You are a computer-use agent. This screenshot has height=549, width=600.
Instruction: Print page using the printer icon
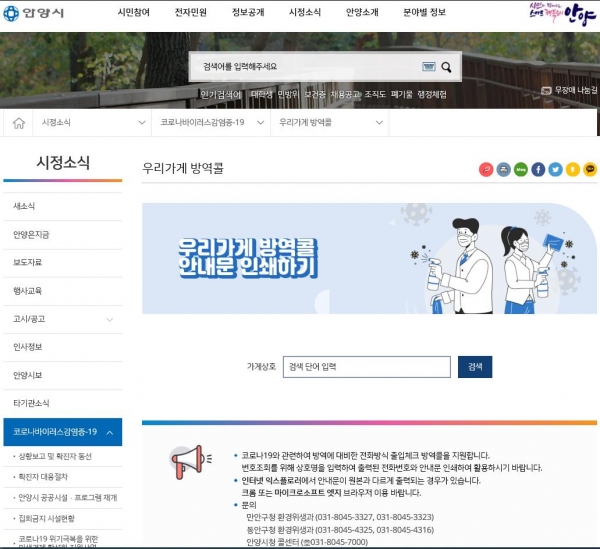click(504, 169)
